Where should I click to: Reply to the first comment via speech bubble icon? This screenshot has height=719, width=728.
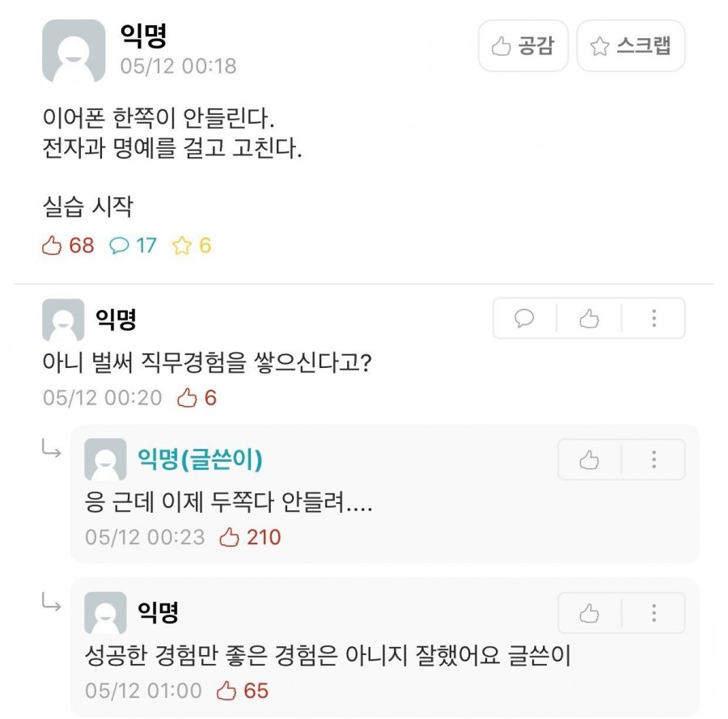click(x=525, y=319)
